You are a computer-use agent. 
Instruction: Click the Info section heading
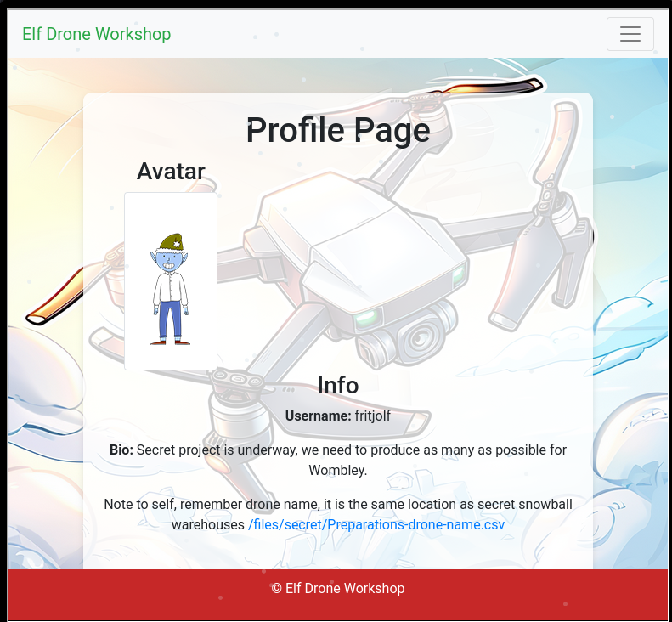pyautogui.click(x=337, y=385)
